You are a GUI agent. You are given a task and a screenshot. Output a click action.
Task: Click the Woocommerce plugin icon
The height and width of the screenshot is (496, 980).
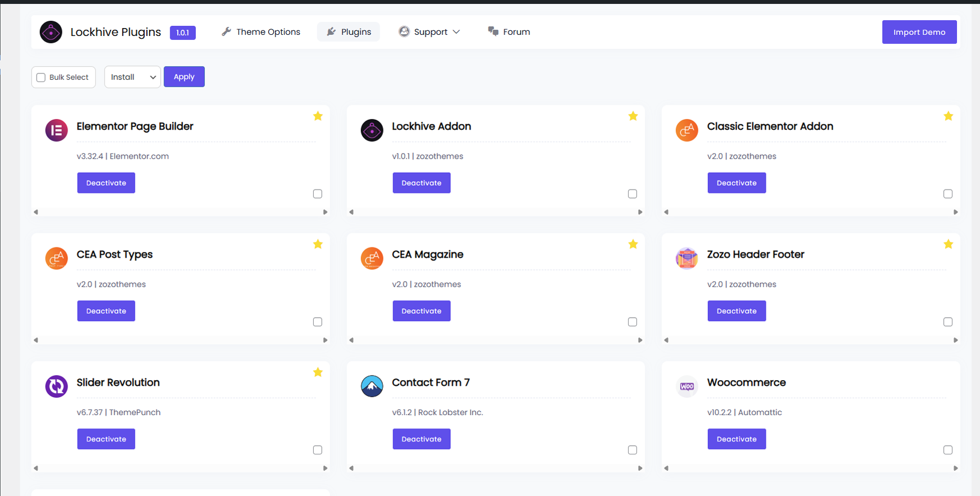point(687,386)
